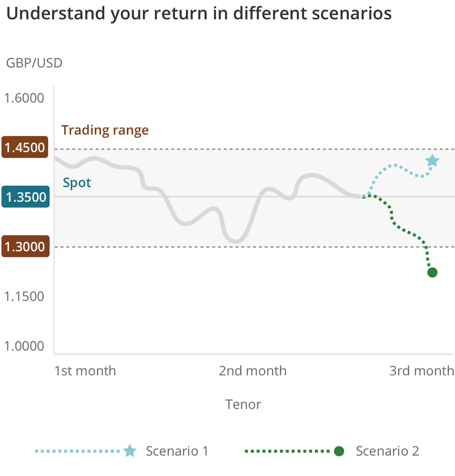455x476 pixels.
Task: Select the green dot icon in legend
Action: click(339, 451)
